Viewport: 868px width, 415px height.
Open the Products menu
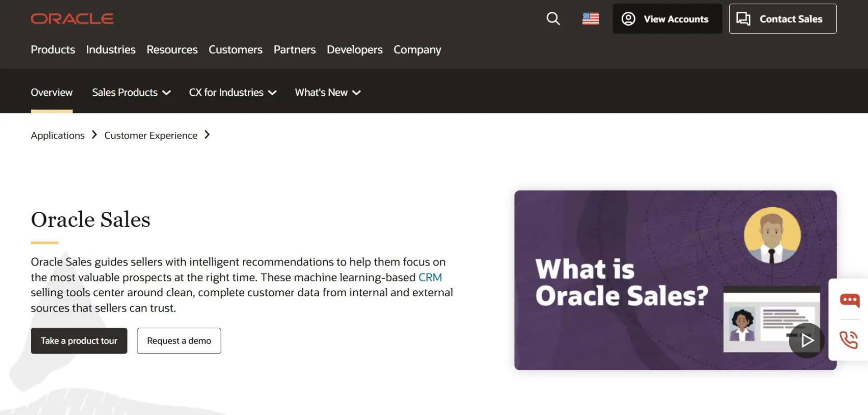point(53,50)
